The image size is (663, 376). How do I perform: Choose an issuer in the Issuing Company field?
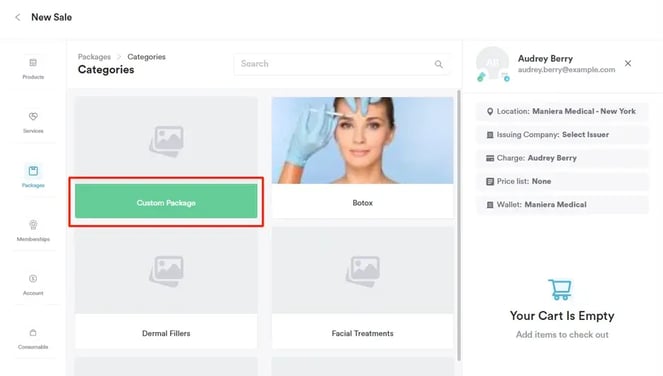pos(562,134)
